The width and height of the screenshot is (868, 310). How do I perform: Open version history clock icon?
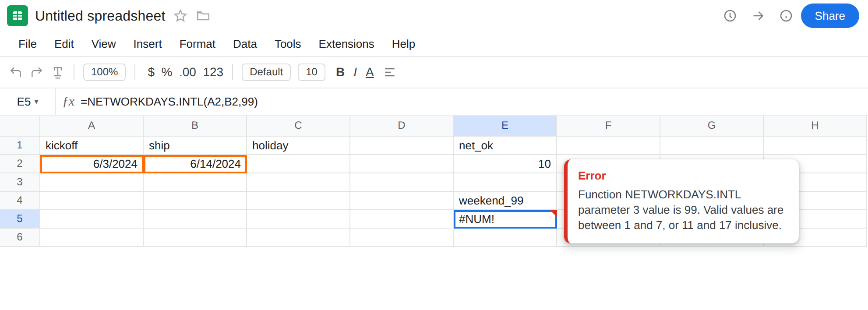(x=730, y=16)
